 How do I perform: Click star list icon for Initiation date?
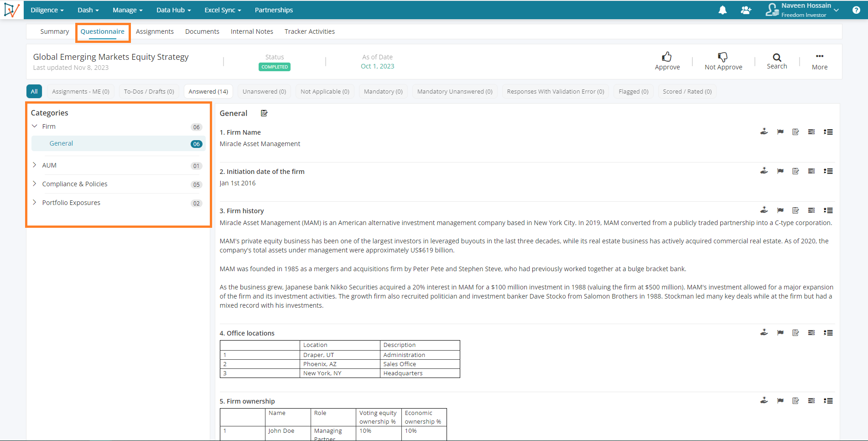click(x=828, y=171)
